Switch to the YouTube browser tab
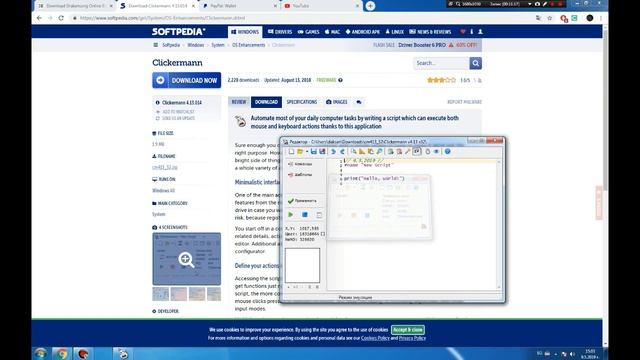The width and height of the screenshot is (640, 360). 321,6
